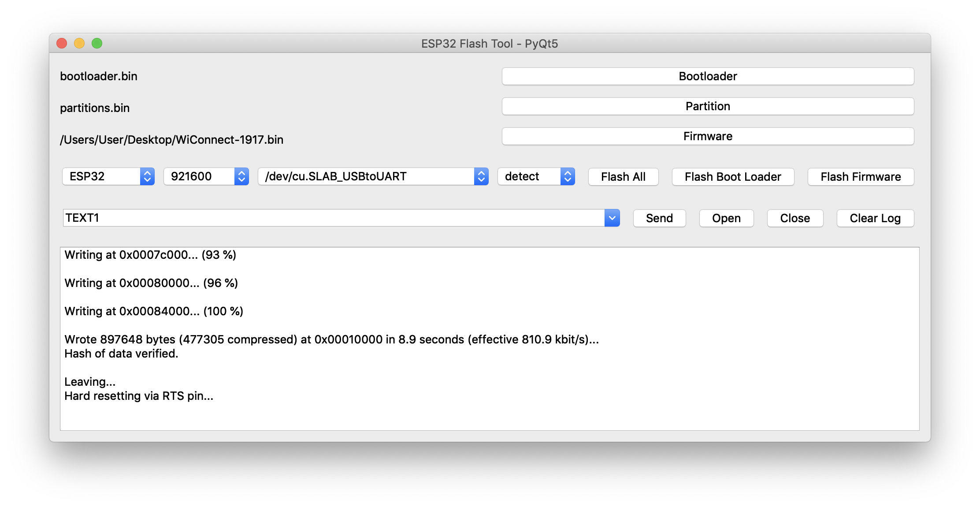Click the yellow minimize window button
Image resolution: width=980 pixels, height=507 pixels.
tap(79, 43)
